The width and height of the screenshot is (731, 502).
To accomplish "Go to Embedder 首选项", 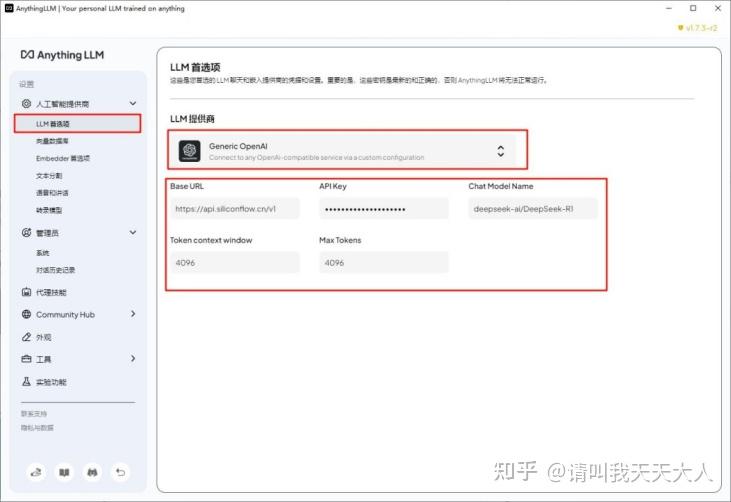I will (x=63, y=158).
